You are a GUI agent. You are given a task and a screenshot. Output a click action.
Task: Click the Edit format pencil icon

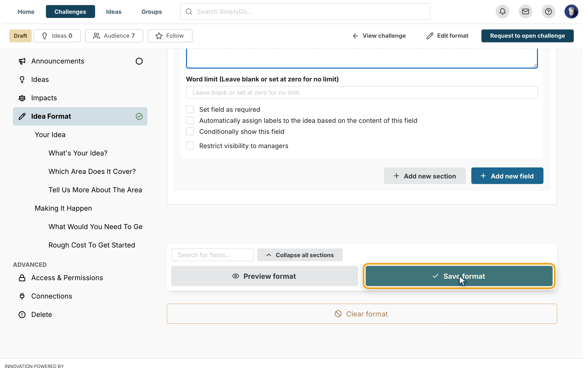tap(430, 36)
